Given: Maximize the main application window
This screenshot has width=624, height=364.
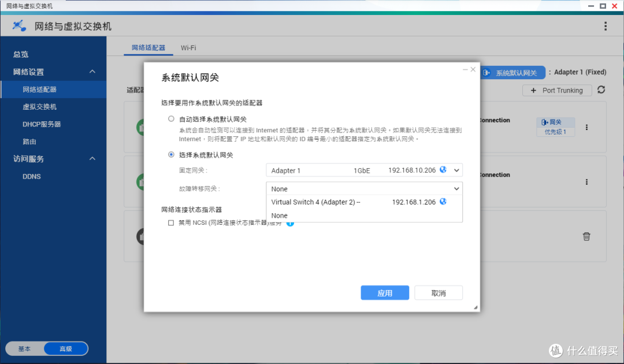Looking at the screenshot, I should click(603, 6).
